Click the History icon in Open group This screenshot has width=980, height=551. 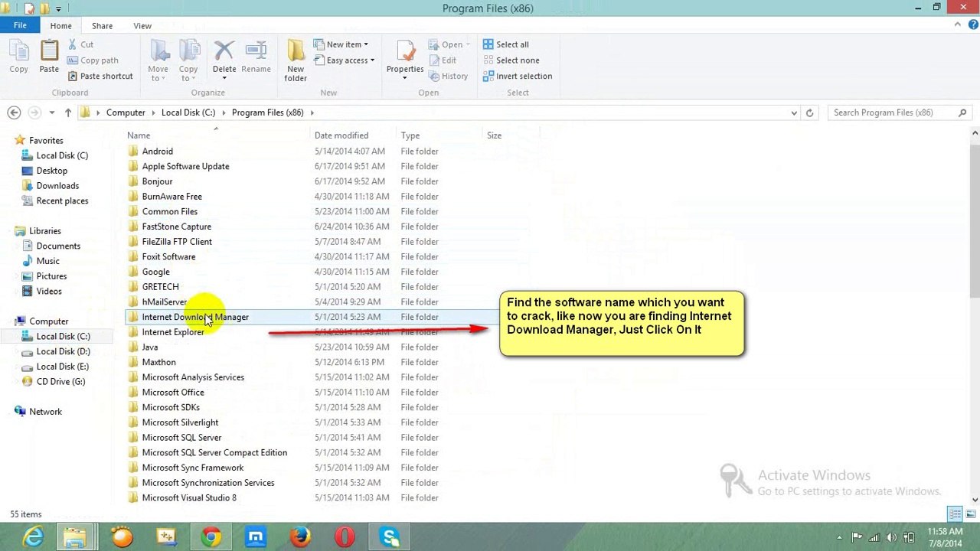point(433,76)
